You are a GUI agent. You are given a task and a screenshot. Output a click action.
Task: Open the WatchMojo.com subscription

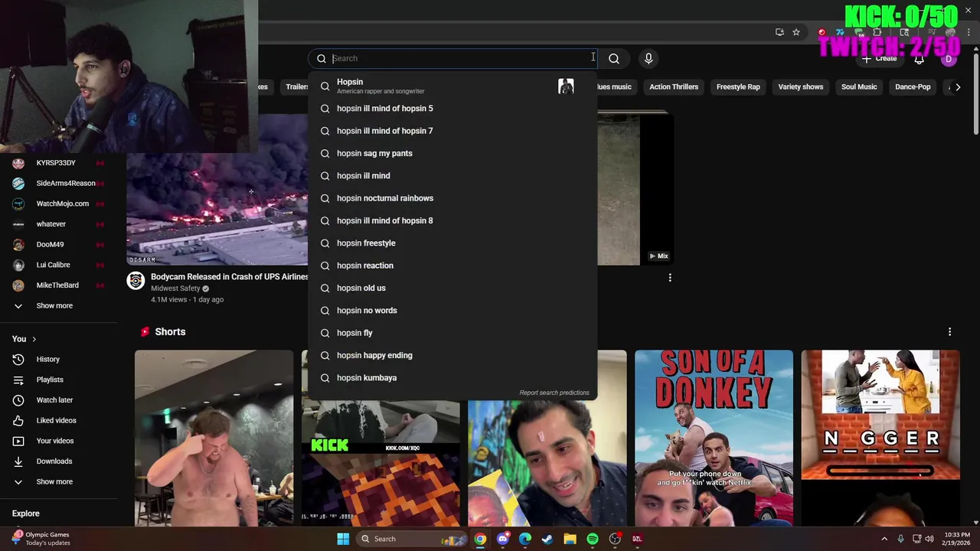click(58, 204)
